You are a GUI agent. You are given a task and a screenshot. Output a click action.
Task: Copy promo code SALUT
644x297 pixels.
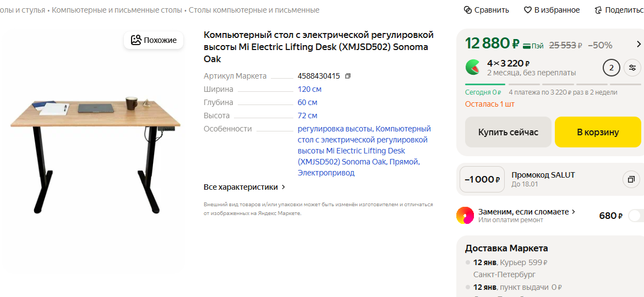click(x=631, y=179)
